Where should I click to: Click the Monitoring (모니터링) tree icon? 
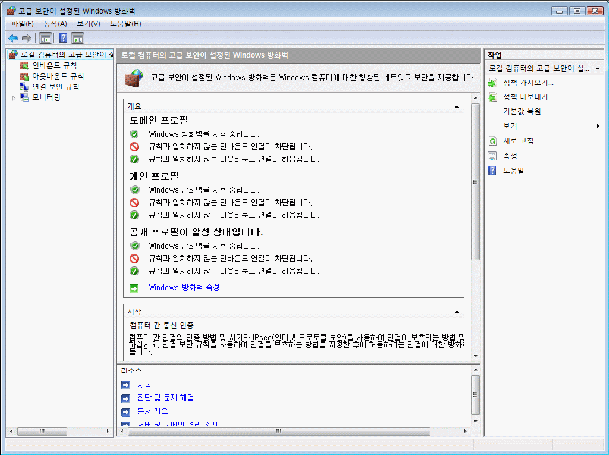24,97
